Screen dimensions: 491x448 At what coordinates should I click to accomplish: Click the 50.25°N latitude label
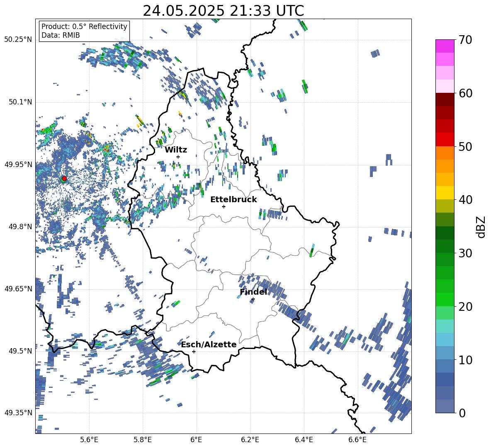pyautogui.click(x=18, y=40)
